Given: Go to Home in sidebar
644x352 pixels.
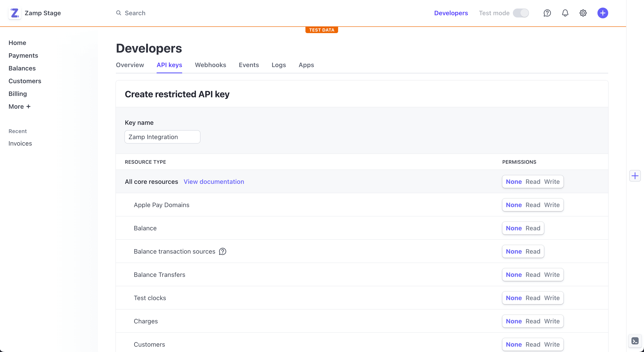Looking at the screenshot, I should click(17, 43).
